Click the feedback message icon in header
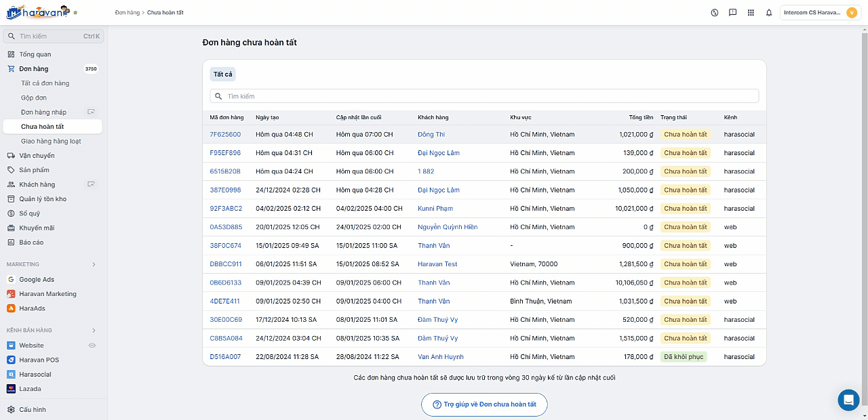The width and height of the screenshot is (868, 420). [732, 12]
